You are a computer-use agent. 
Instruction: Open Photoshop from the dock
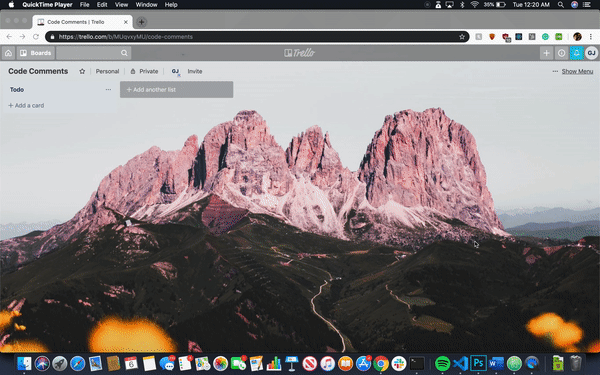click(x=478, y=363)
